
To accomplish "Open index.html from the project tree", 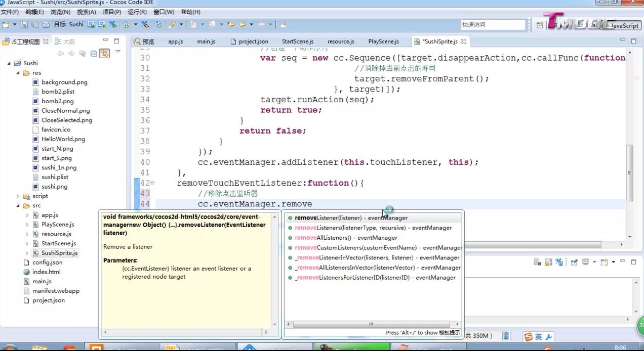I will click(46, 272).
